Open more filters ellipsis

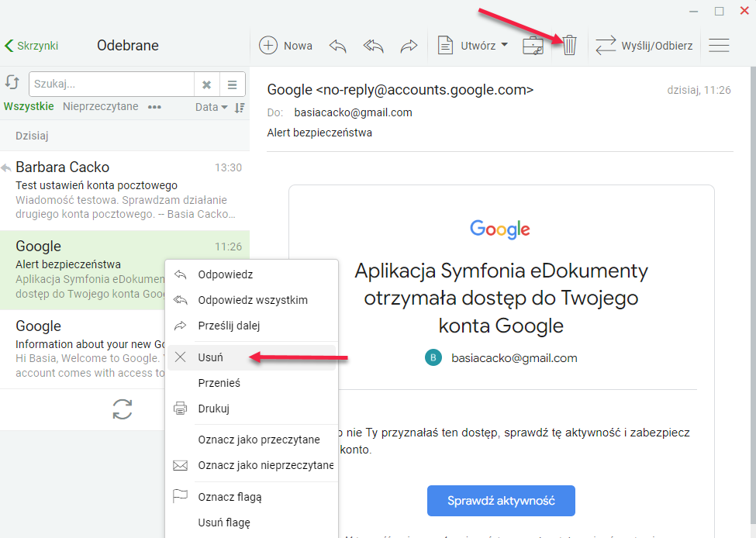pos(154,107)
